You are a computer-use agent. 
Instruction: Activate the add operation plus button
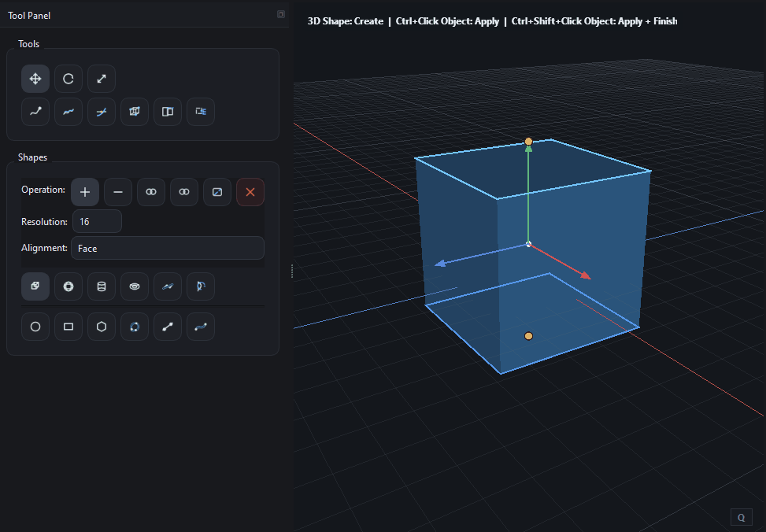[84, 191]
